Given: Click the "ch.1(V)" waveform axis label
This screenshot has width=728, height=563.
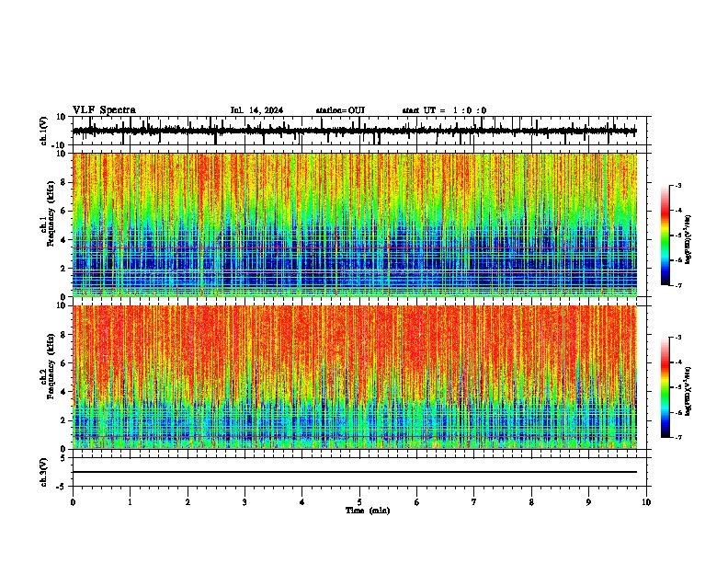Looking at the screenshot, I should point(43,131).
